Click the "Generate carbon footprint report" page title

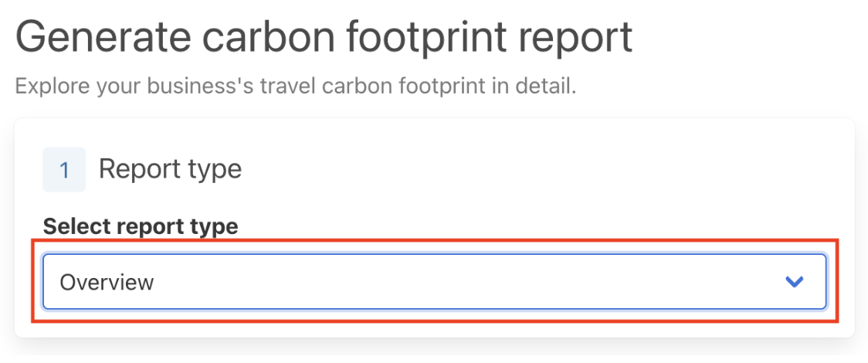coord(324,37)
